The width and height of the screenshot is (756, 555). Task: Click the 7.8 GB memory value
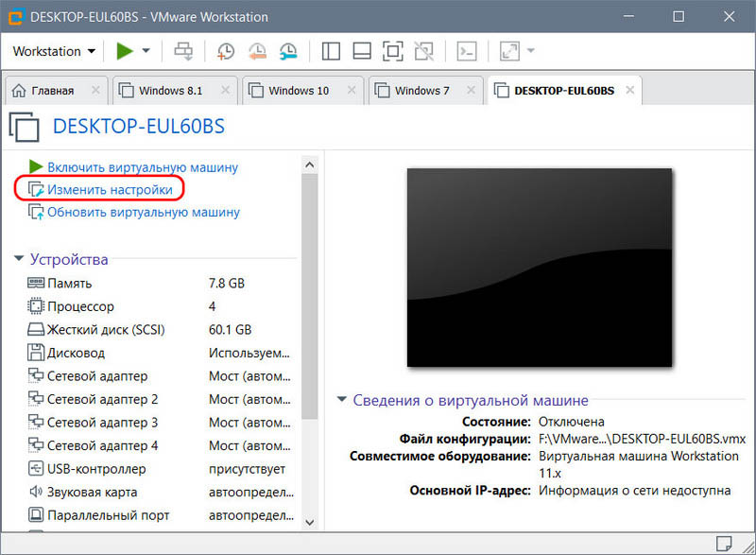tap(227, 283)
